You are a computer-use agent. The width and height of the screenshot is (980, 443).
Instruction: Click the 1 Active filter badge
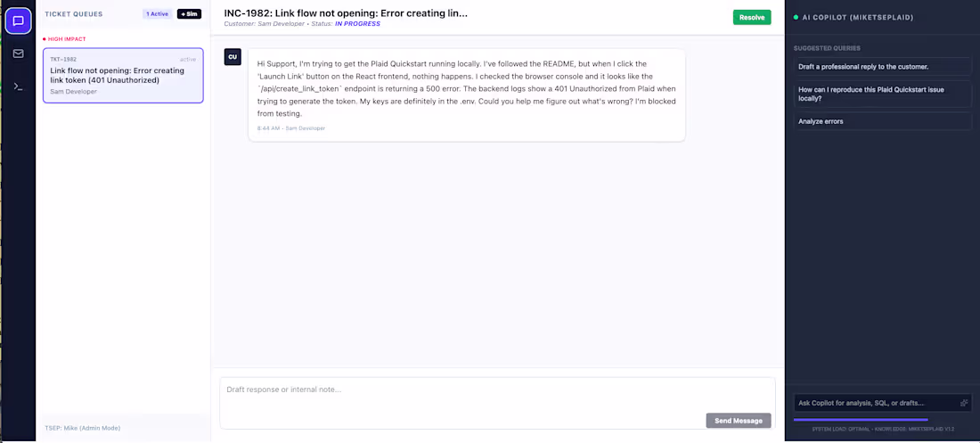[x=158, y=13]
